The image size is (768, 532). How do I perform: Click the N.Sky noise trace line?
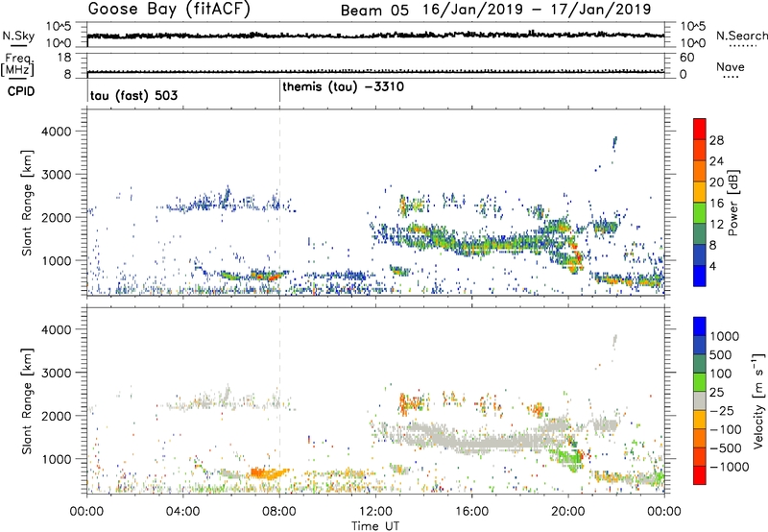point(375,36)
